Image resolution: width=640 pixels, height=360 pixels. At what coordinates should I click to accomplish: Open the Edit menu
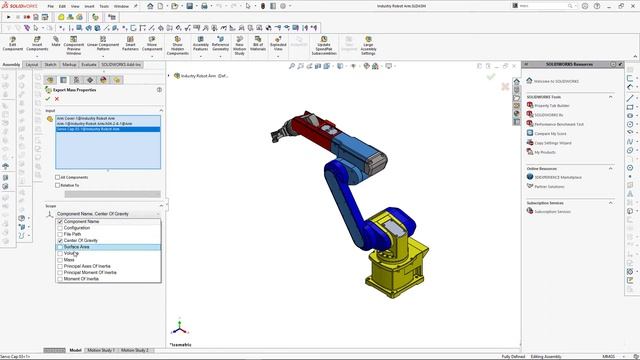pos(62,6)
